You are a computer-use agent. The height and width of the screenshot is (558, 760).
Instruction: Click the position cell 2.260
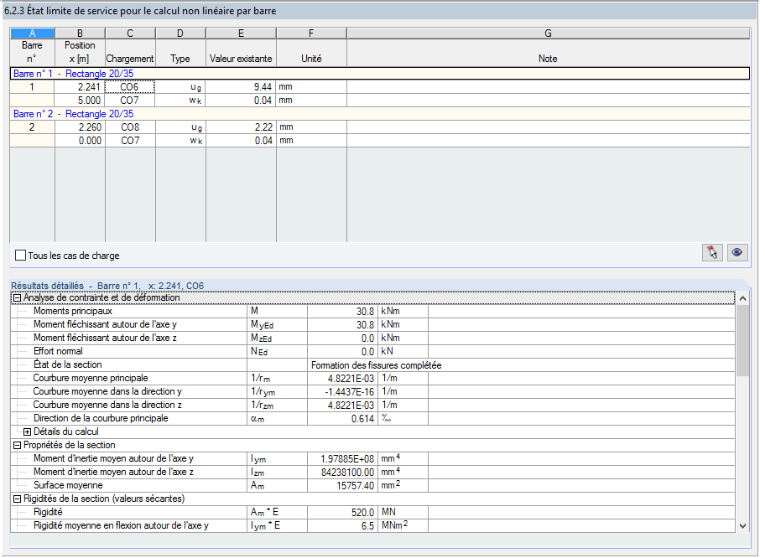point(80,128)
